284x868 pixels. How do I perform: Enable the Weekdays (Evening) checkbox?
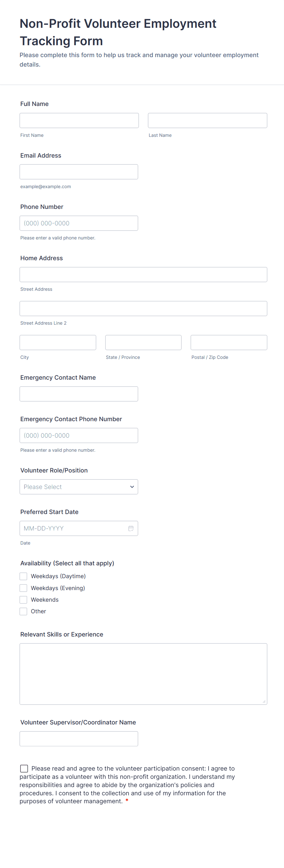tap(23, 588)
